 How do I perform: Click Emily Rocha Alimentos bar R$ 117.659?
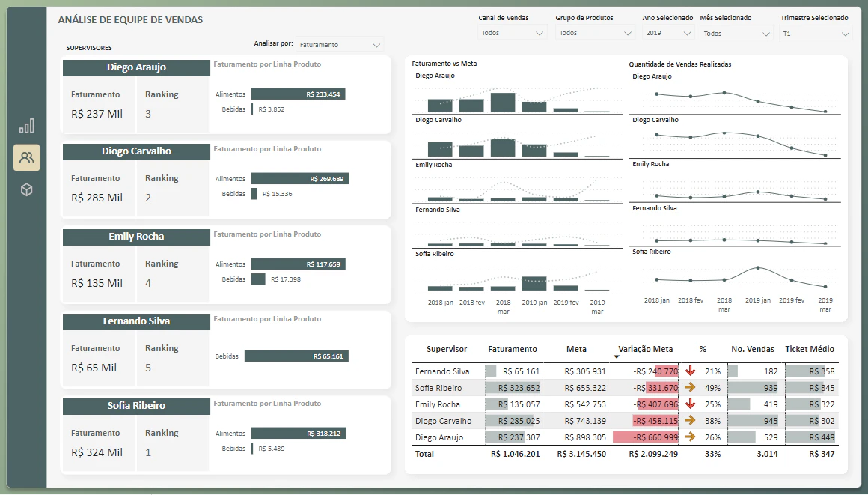click(299, 264)
